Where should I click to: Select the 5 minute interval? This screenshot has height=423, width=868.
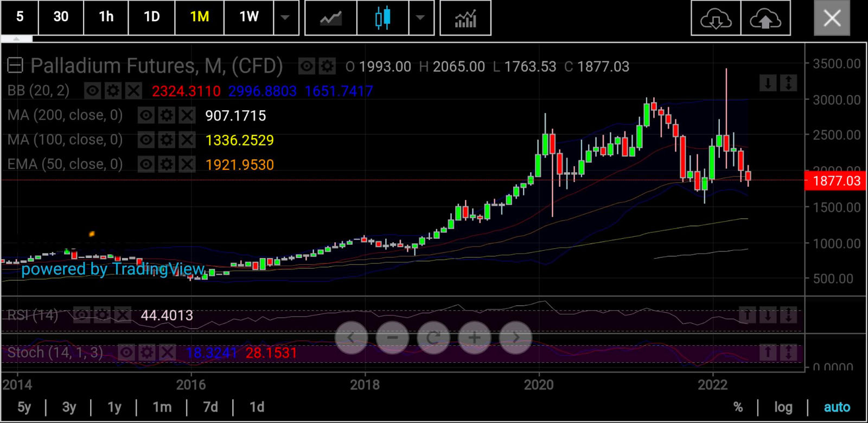tap(20, 17)
